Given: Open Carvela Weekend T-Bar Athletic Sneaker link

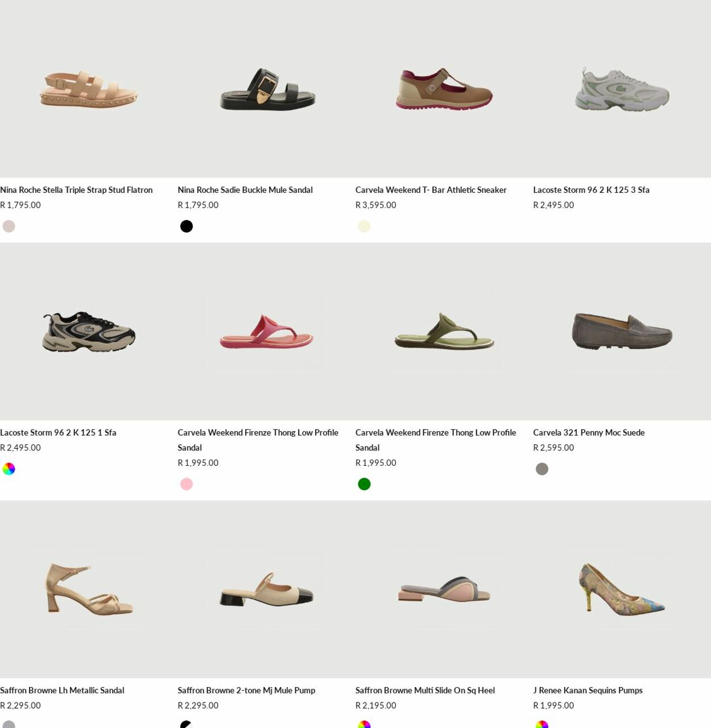Looking at the screenshot, I should [431, 190].
